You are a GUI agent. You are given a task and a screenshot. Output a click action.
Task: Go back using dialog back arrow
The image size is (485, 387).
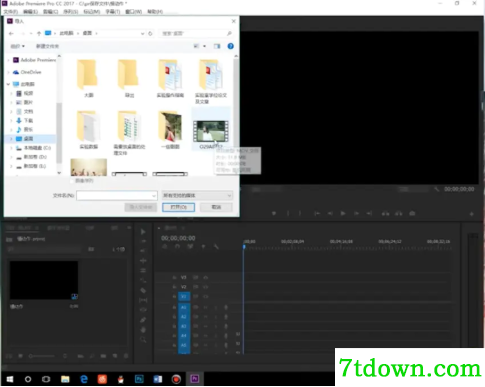11,33
